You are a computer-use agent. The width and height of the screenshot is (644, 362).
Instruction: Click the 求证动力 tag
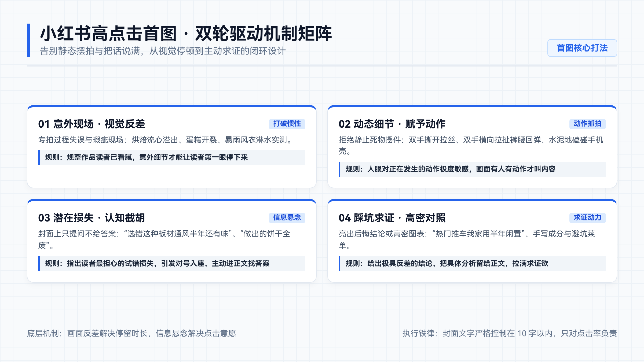pyautogui.click(x=587, y=217)
